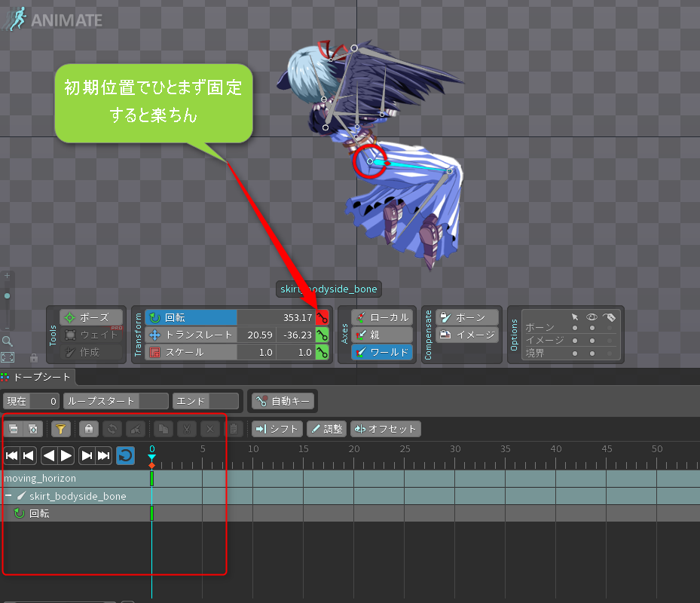Image resolution: width=700 pixels, height=603 pixels.
Task: Toggle 境界 visibility dot in Options
Action: pyautogui.click(x=592, y=354)
